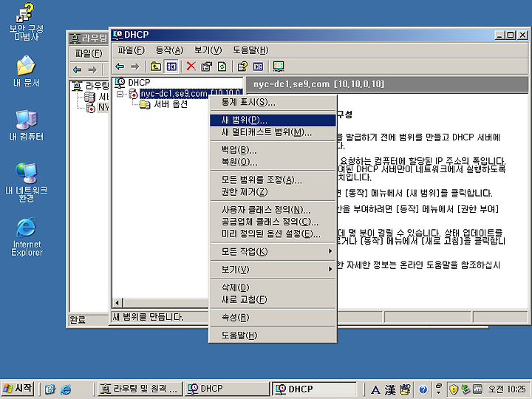Click the red X Delete icon
532x399 pixels.
coord(191,66)
